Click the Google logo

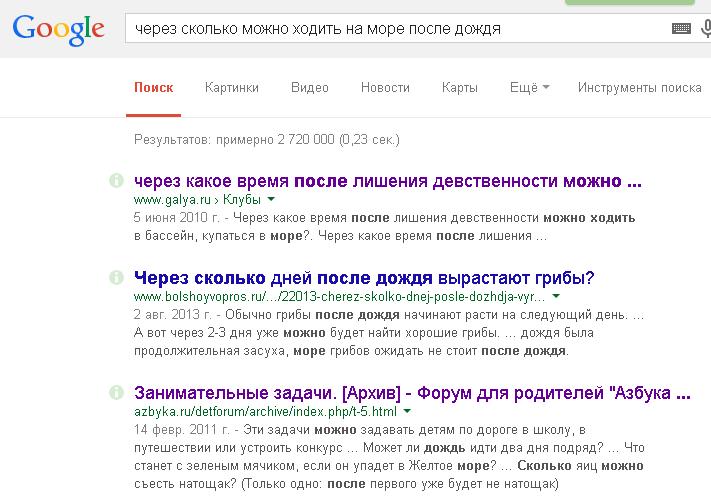pyautogui.click(x=58, y=30)
